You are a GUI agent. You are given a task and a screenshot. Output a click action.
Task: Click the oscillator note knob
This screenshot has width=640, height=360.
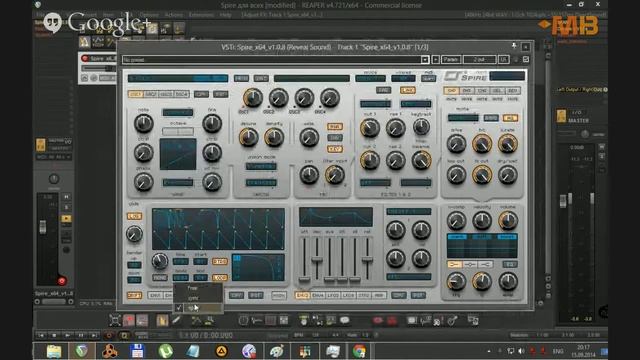click(x=144, y=123)
